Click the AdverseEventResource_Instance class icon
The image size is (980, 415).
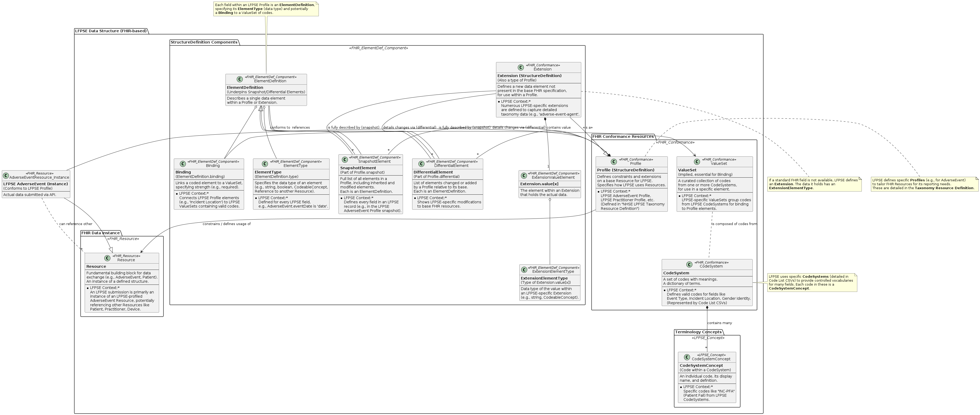pyautogui.click(x=6, y=176)
